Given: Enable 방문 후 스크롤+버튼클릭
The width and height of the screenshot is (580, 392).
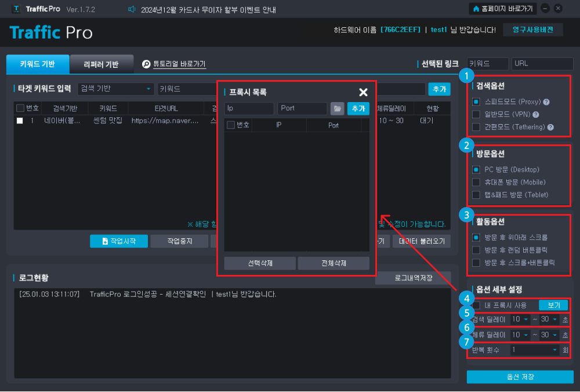Looking at the screenshot, I should pos(476,263).
